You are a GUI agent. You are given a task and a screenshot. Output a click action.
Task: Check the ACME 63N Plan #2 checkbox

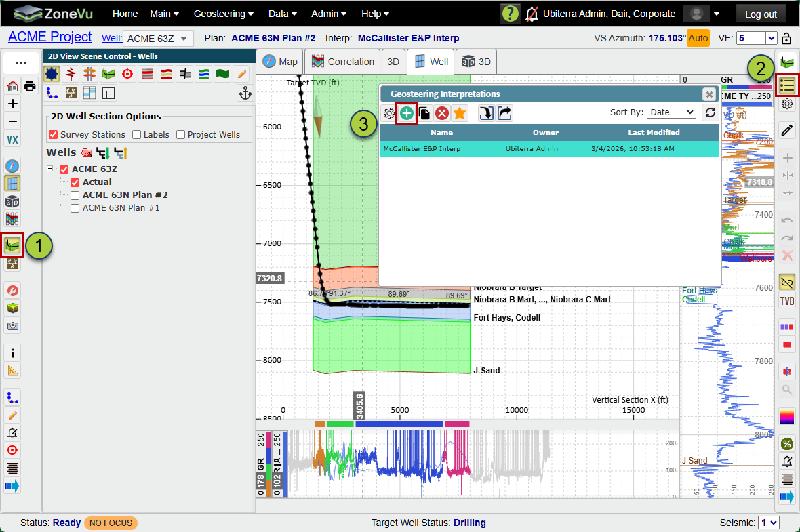75,195
